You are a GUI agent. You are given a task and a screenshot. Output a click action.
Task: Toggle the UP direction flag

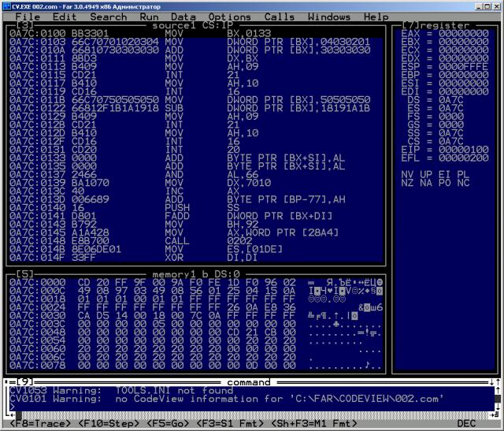click(426, 173)
